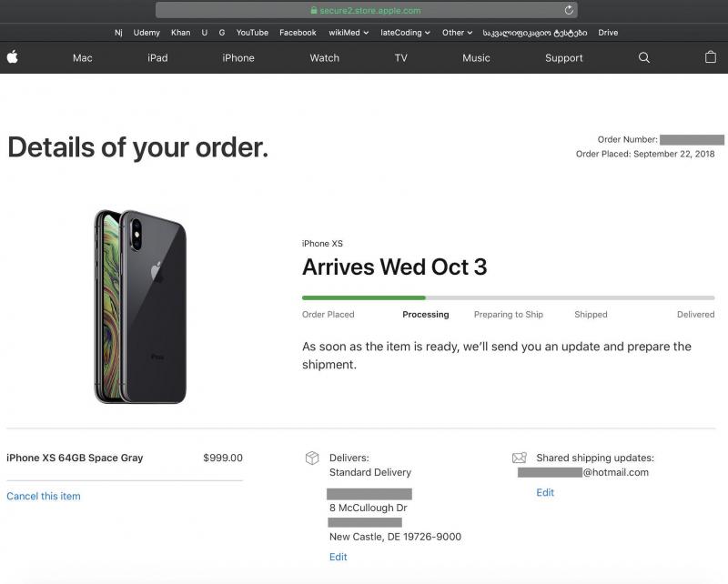
Task: Go to the Watch section
Action: pyautogui.click(x=325, y=58)
